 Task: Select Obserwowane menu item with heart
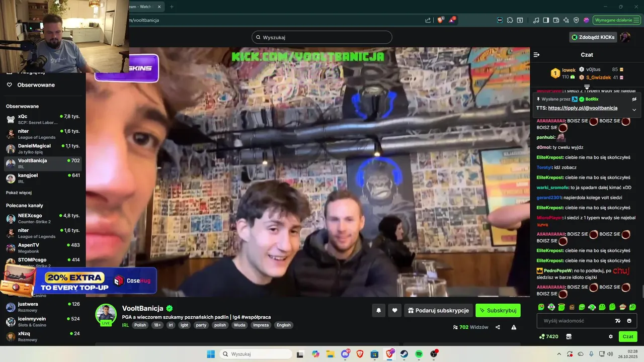(31, 85)
